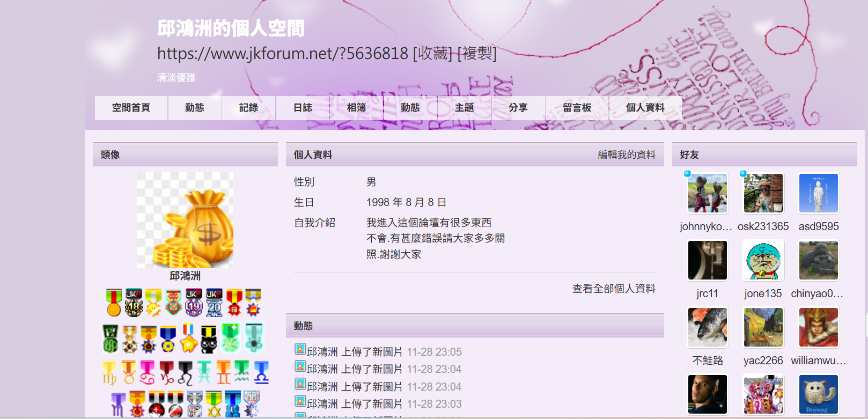Click the red-yellow ribbon medal with red starburst

click(x=234, y=303)
